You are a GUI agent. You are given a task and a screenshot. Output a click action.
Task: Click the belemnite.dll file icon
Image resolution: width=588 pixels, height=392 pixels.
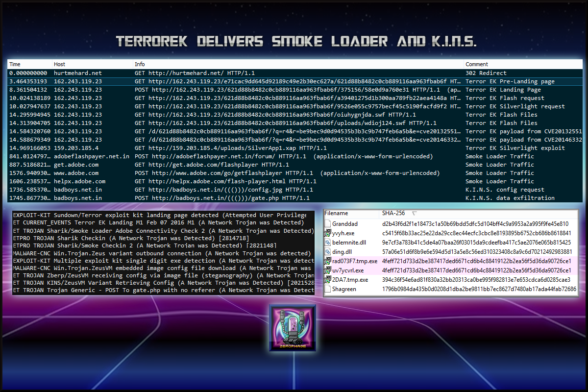click(x=328, y=243)
